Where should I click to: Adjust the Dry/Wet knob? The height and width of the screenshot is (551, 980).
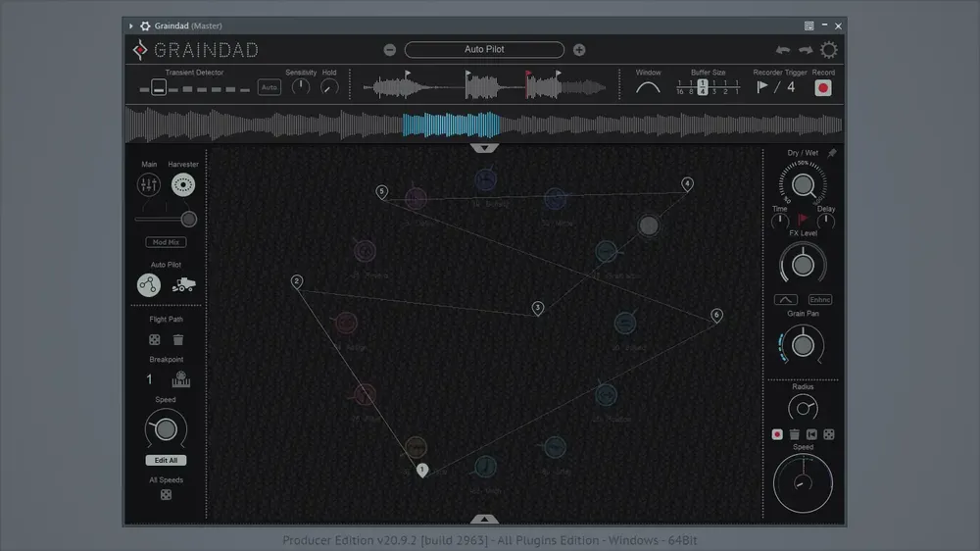point(804,185)
